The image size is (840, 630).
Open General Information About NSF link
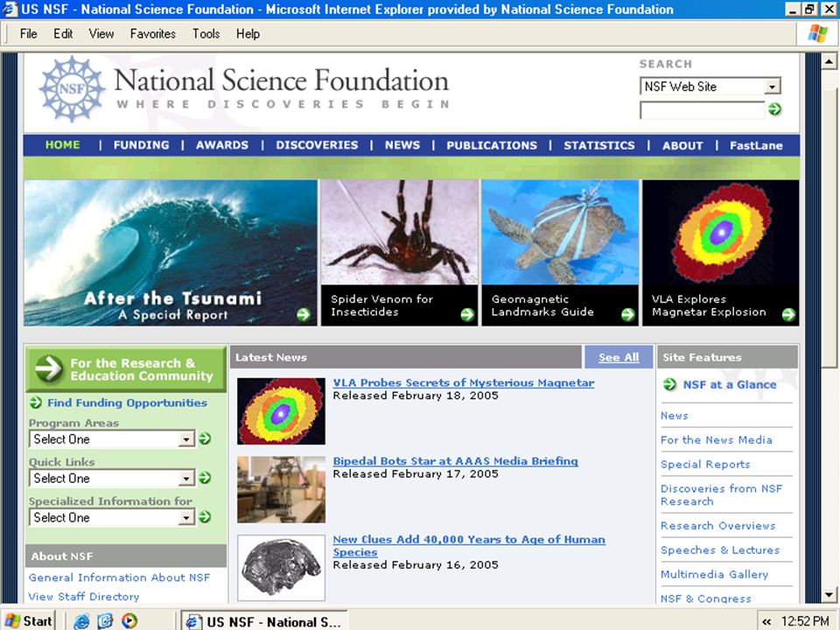click(120, 577)
